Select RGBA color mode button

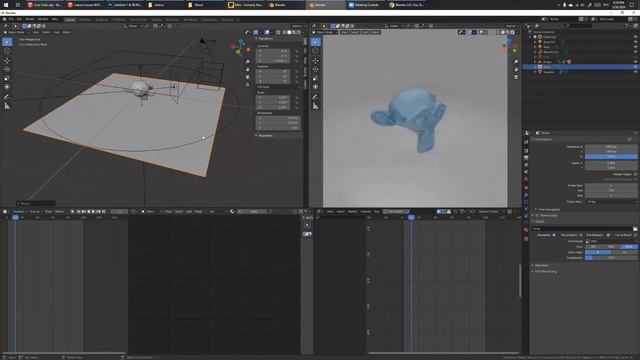629,247
